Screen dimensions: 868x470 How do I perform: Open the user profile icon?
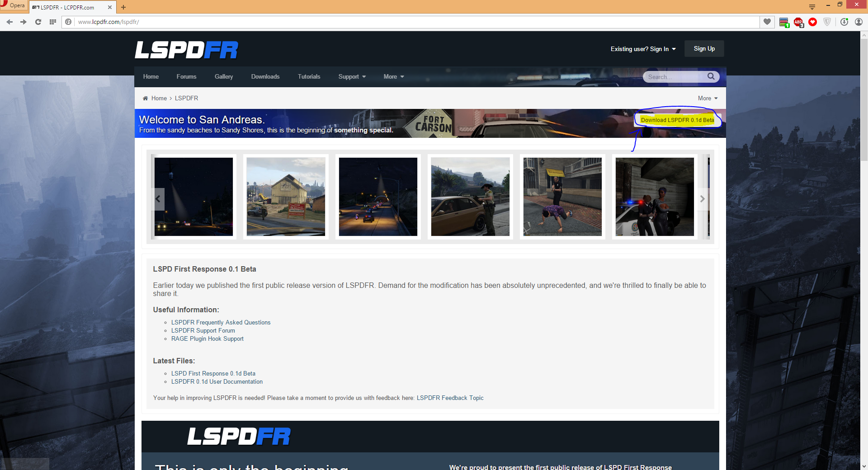(859, 22)
